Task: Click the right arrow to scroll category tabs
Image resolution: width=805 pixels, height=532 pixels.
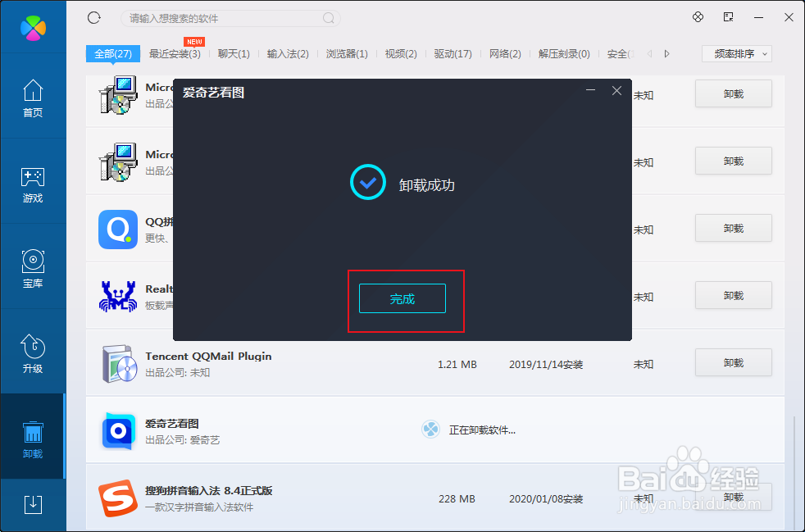Action: coord(667,53)
